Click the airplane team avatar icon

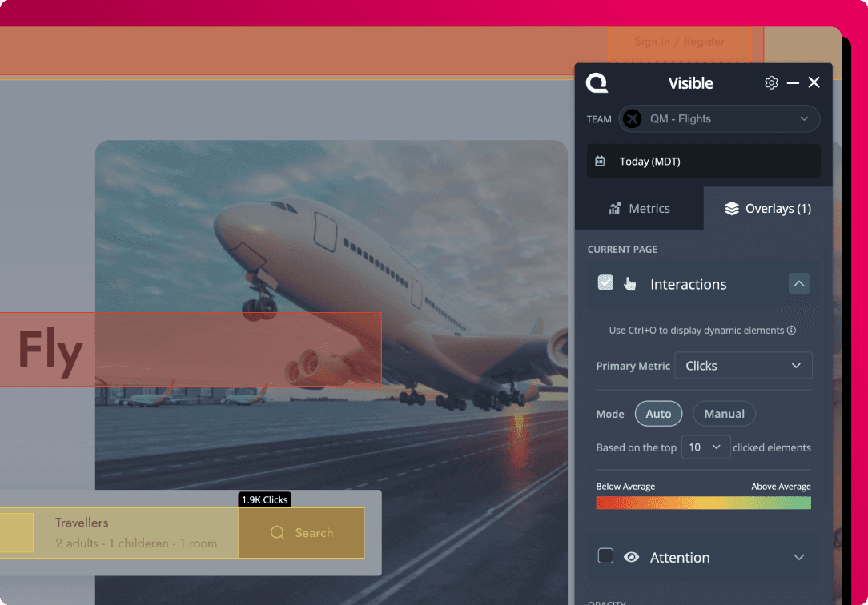[x=633, y=118]
